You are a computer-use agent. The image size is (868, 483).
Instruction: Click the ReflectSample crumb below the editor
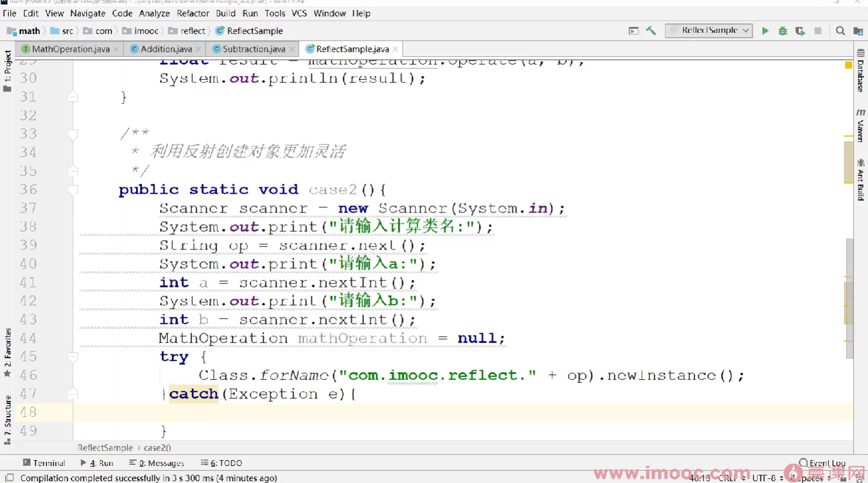106,448
